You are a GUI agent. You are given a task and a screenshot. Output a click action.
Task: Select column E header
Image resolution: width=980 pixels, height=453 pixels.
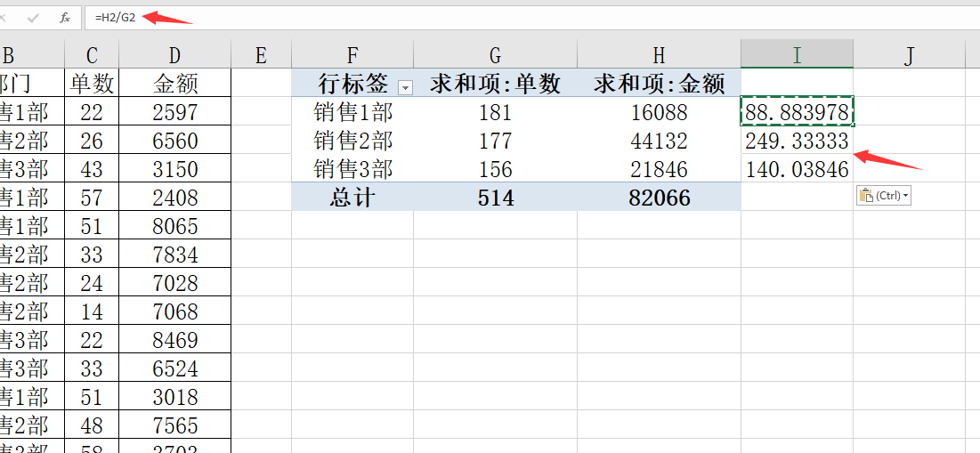(262, 56)
